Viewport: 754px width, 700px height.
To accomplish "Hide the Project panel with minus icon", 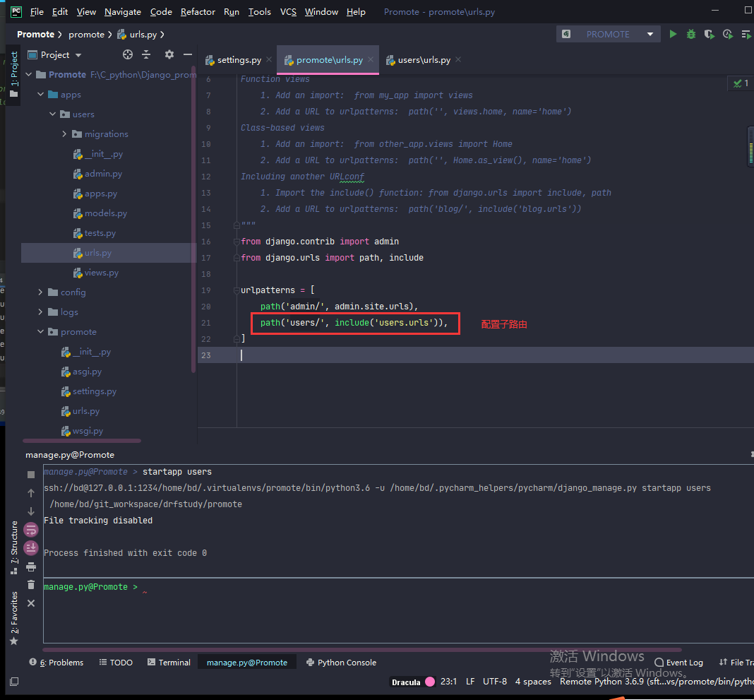I will [188, 55].
